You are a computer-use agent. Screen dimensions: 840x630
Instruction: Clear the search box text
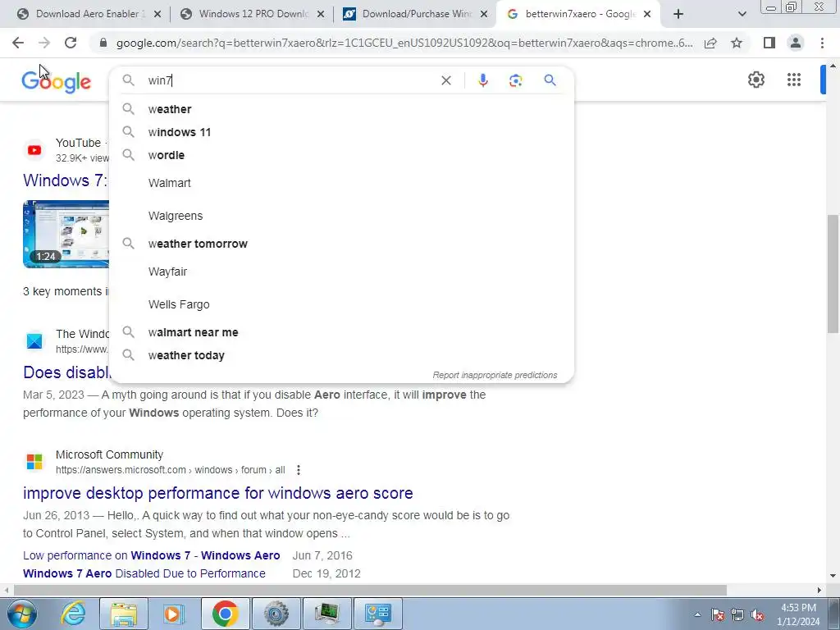445,80
